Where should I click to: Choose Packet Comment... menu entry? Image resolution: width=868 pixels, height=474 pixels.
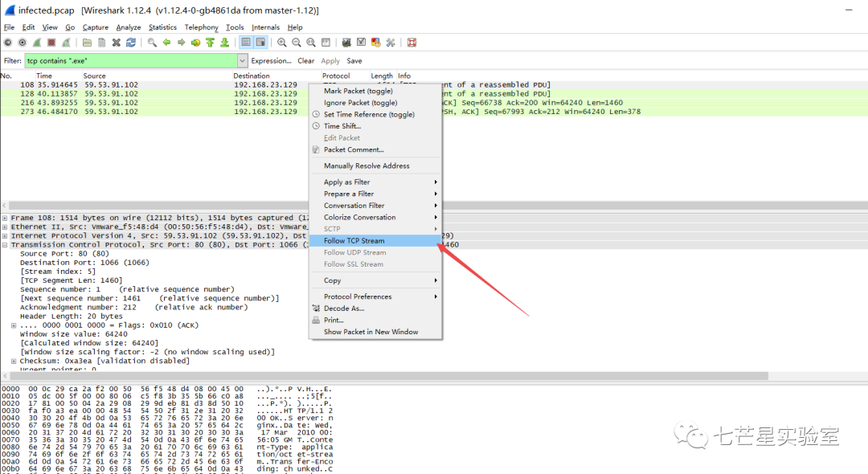click(x=354, y=150)
